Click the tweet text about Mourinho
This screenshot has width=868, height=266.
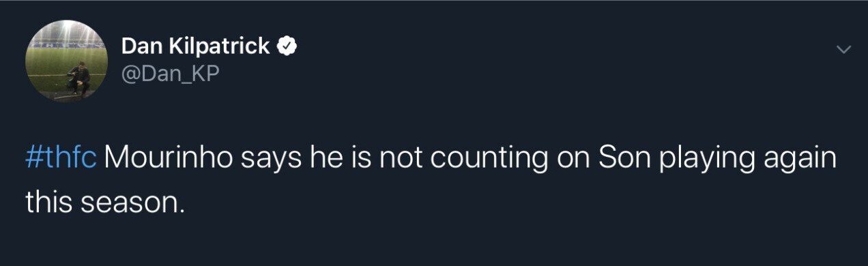[431, 180]
